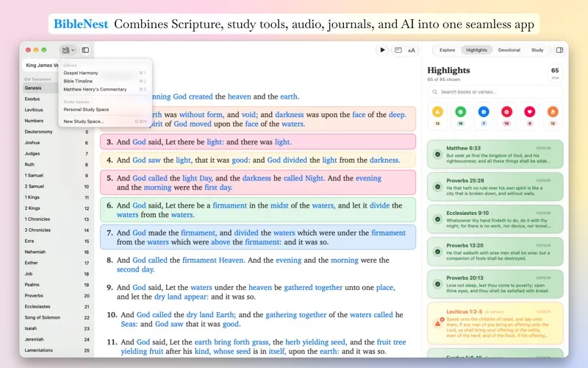This screenshot has height=368, width=588.
Task: Open the Library books dropdown button
Action: pyautogui.click(x=68, y=50)
